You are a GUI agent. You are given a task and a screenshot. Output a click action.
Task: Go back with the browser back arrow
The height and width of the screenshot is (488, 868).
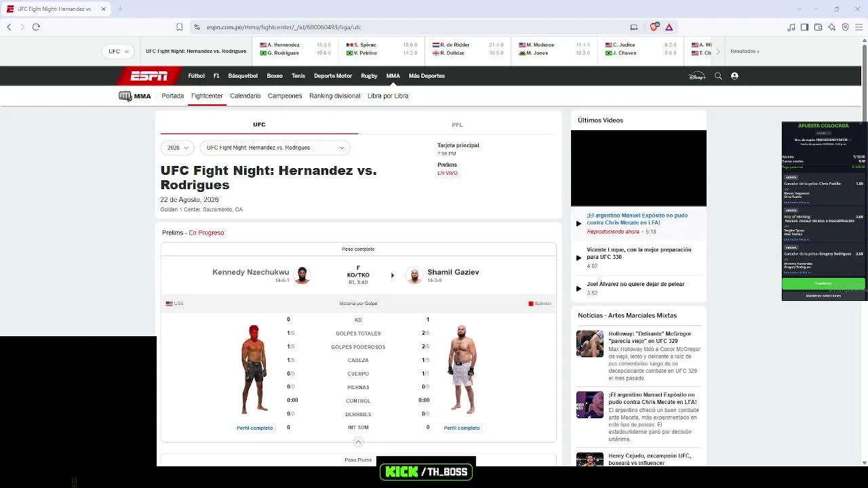point(9,27)
